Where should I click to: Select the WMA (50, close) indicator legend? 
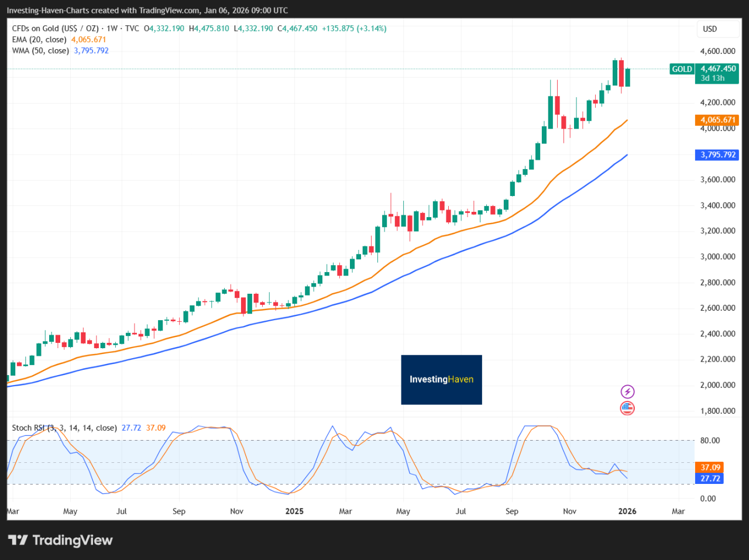tap(40, 51)
